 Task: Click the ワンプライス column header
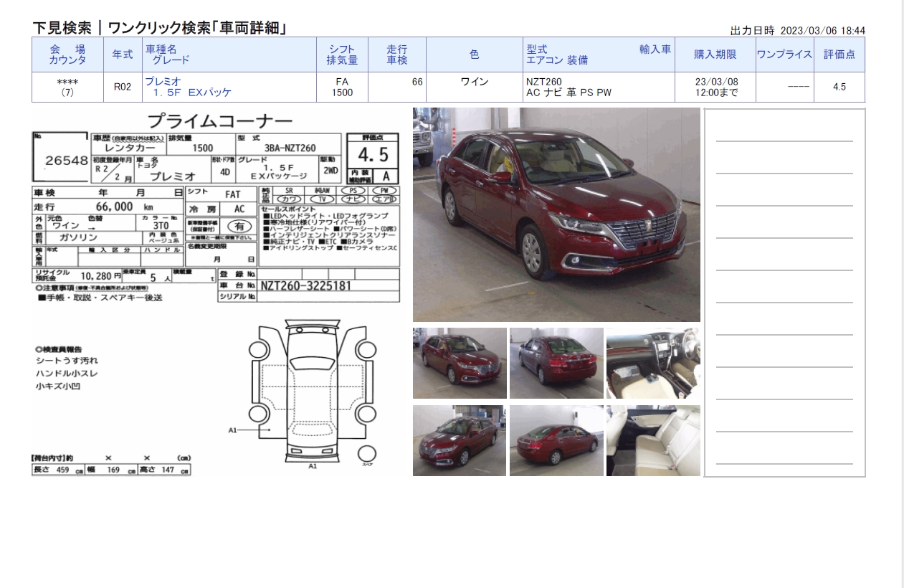pyautogui.click(x=784, y=55)
